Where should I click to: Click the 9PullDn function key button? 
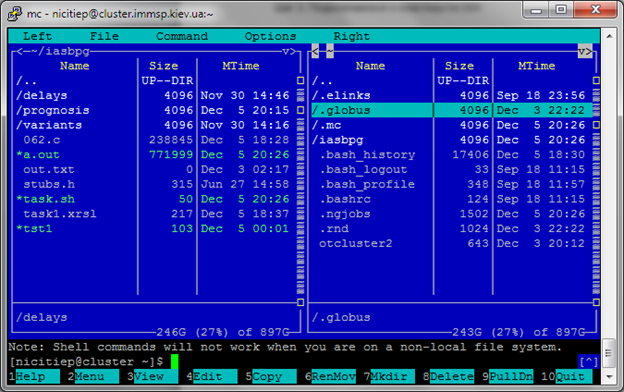[x=507, y=376]
